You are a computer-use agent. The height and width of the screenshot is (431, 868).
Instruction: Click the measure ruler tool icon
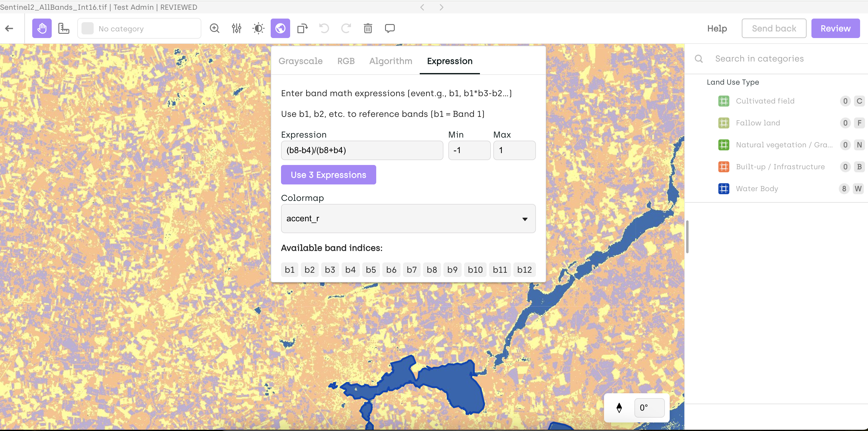[x=64, y=28]
